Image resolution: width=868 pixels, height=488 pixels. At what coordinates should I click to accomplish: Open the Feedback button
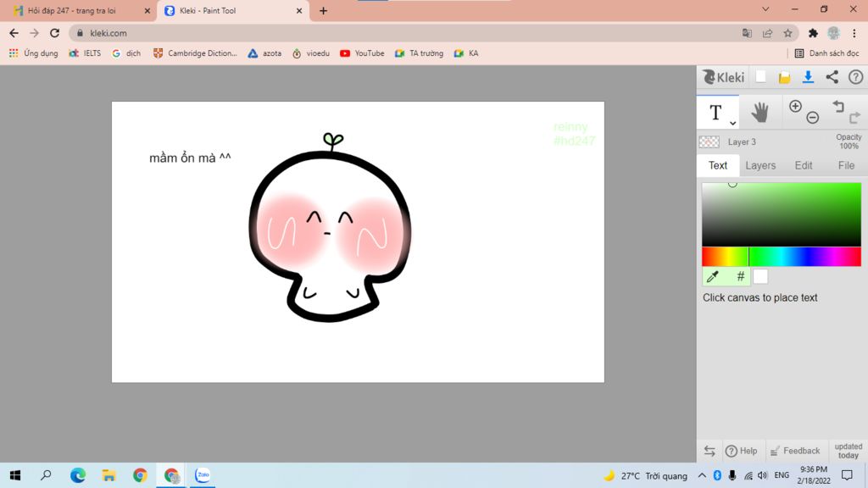795,451
